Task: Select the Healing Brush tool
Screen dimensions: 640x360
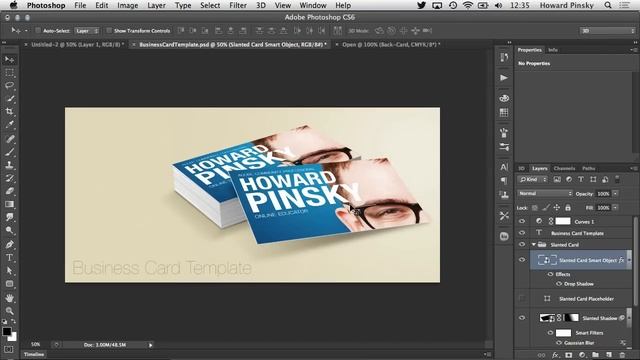Action: tap(9, 139)
